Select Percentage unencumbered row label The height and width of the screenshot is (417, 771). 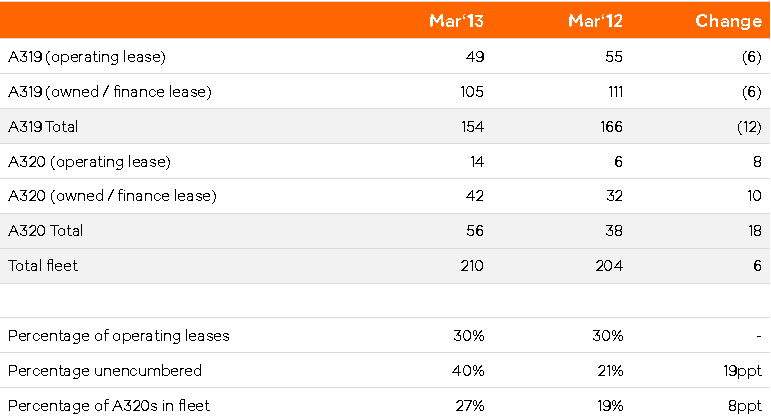[105, 371]
